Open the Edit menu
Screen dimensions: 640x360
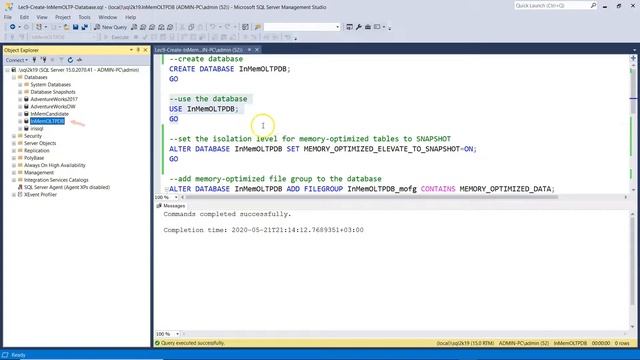[24, 17]
